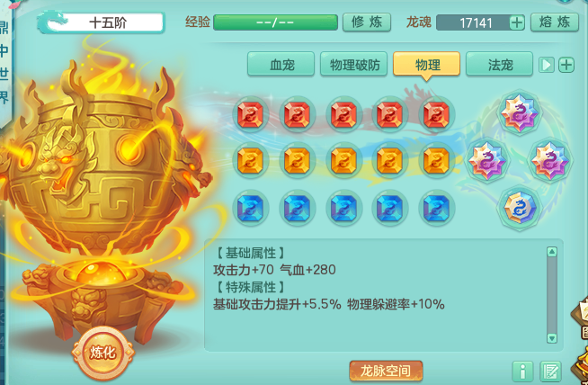Image resolution: width=588 pixels, height=385 pixels.
Task: Open the edit note icon beside info
Action: 550,372
